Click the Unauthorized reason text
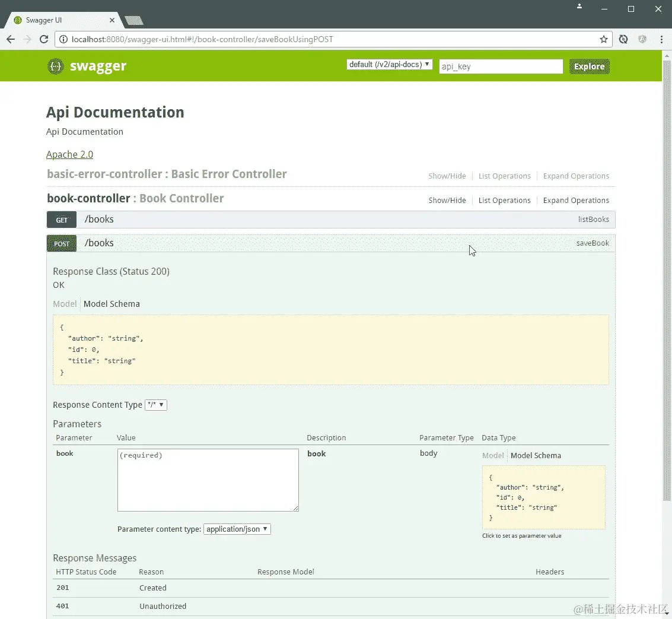Screen dimensions: 672x619 tap(163, 606)
